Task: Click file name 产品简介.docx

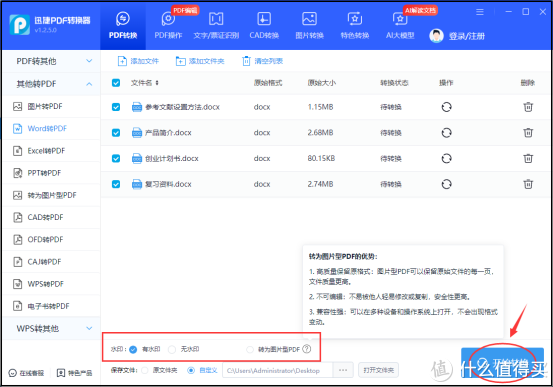Action: click(x=168, y=133)
